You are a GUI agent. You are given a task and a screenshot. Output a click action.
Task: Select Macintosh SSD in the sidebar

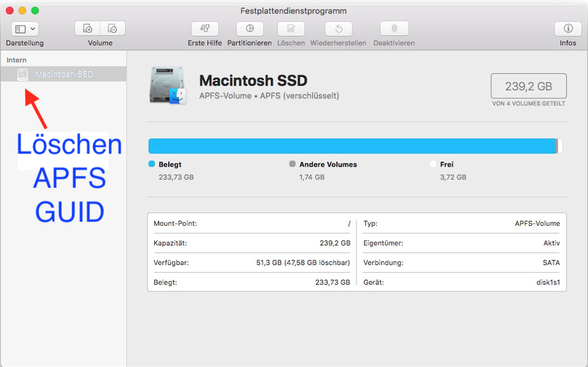pos(64,74)
